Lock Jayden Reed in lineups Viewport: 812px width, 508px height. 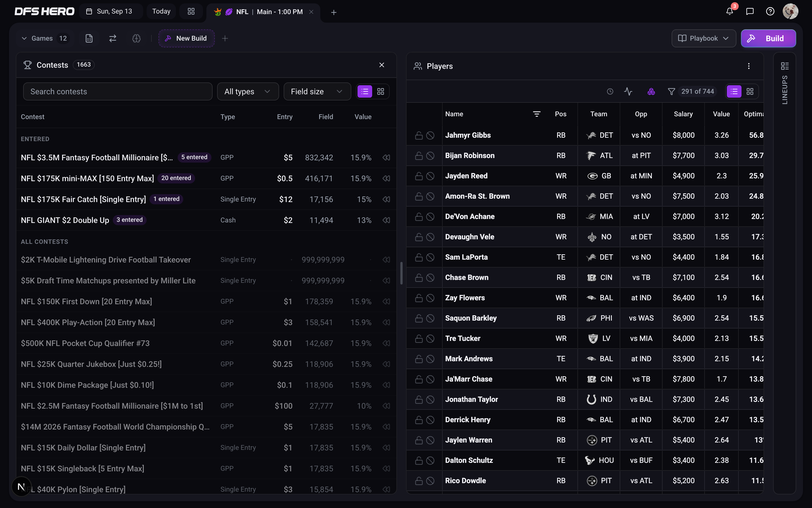tap(419, 176)
